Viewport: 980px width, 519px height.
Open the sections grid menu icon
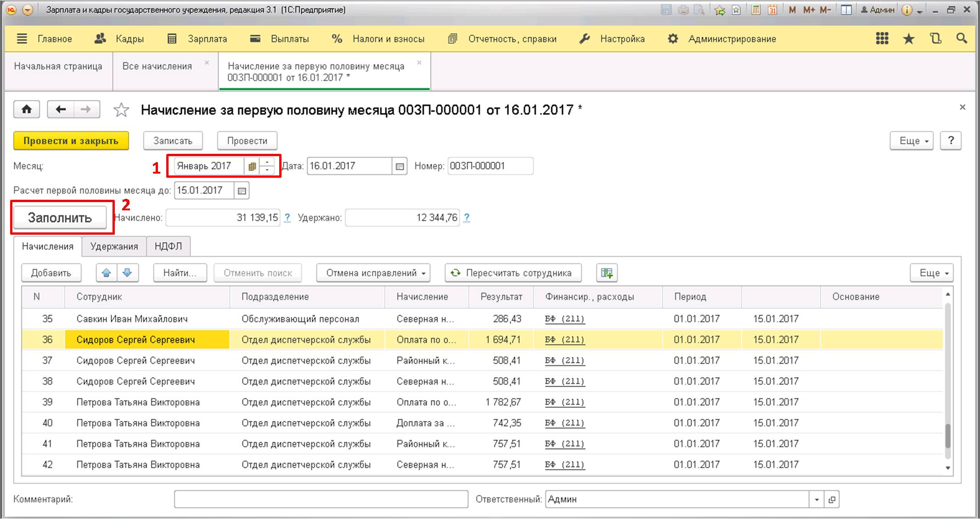pyautogui.click(x=882, y=39)
